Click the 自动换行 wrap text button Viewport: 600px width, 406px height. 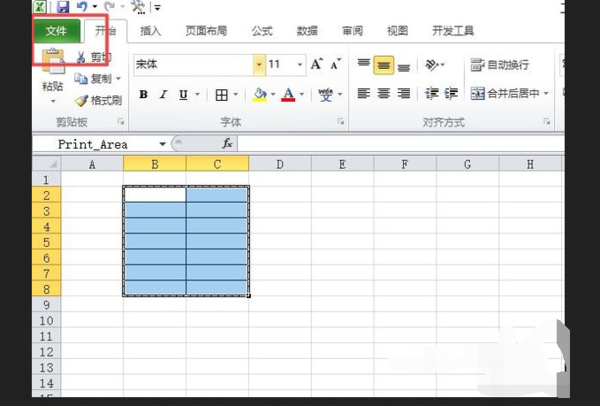[500, 65]
